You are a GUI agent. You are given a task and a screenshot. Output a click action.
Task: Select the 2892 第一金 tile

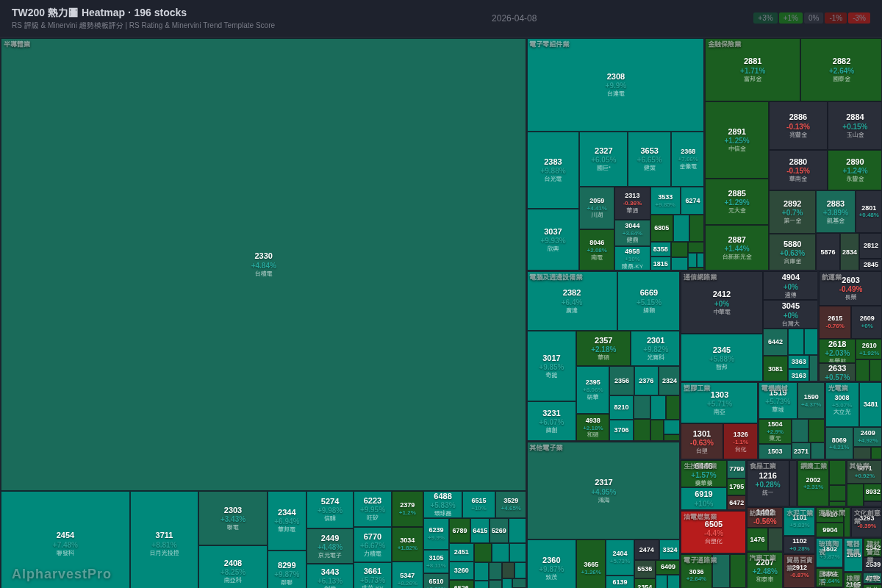tap(792, 212)
